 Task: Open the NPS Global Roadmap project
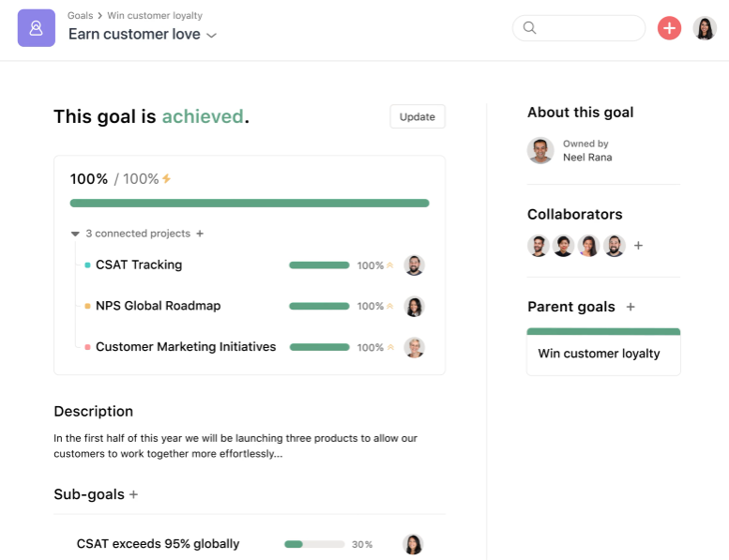click(158, 306)
